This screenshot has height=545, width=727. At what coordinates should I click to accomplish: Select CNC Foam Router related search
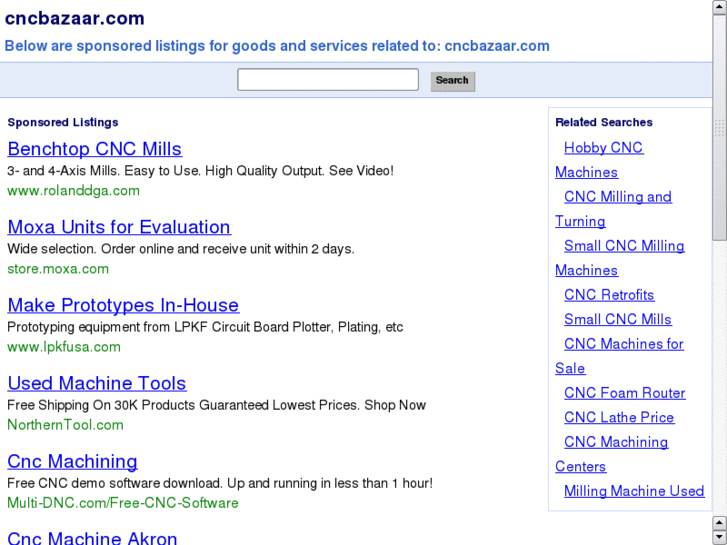625,393
